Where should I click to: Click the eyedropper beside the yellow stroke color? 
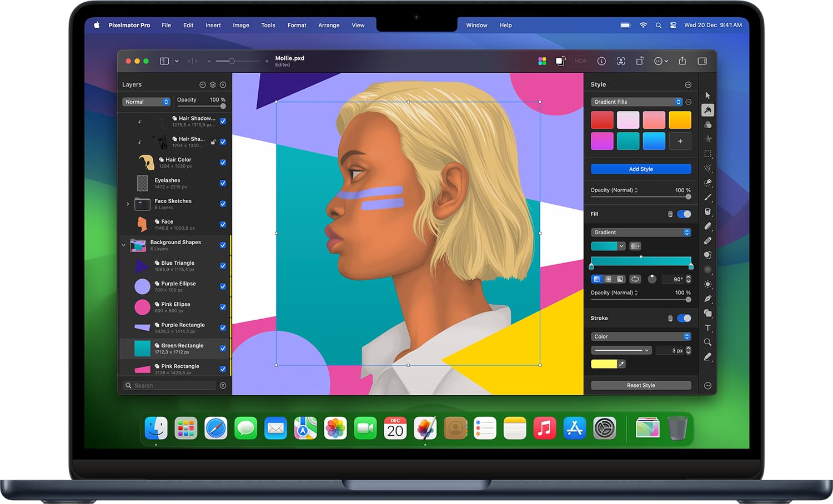tap(621, 364)
